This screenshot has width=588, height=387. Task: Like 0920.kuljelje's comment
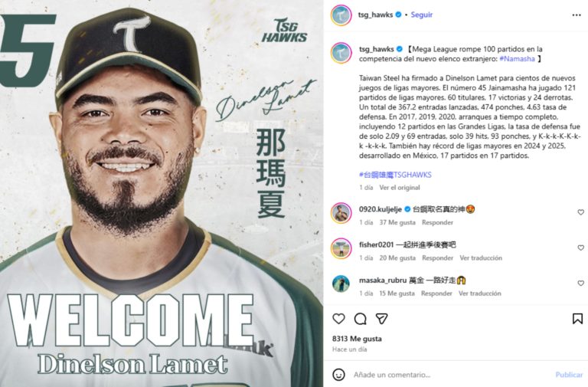tap(580, 212)
